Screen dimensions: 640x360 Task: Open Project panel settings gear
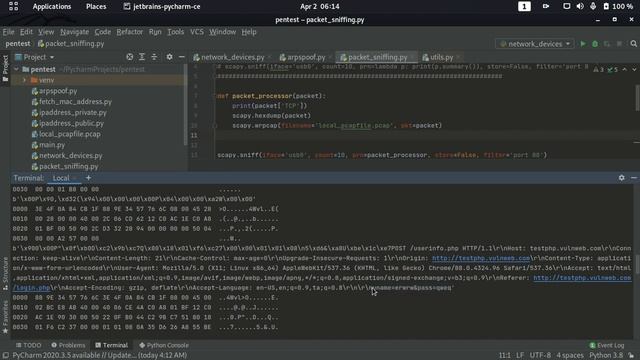tap(169, 57)
